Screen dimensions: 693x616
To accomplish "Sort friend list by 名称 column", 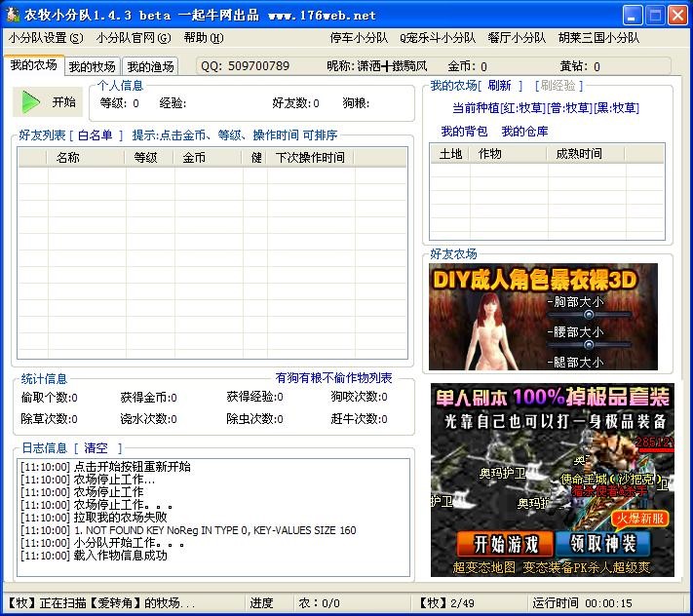I will tap(86, 157).
